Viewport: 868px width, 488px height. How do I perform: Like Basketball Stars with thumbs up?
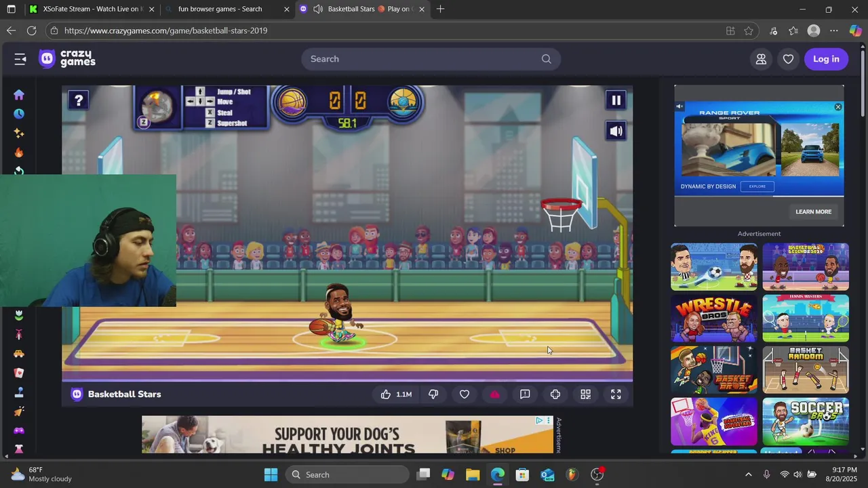[x=397, y=394]
